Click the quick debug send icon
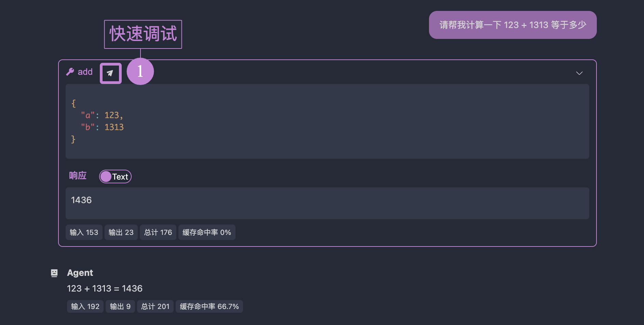 (110, 73)
